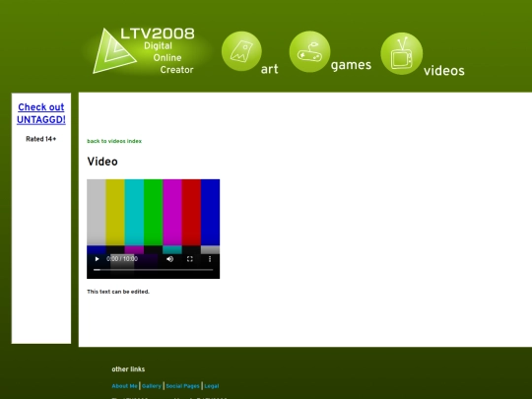Click the LTV2008 triangle logo
The image size is (532, 399).
pos(114,51)
